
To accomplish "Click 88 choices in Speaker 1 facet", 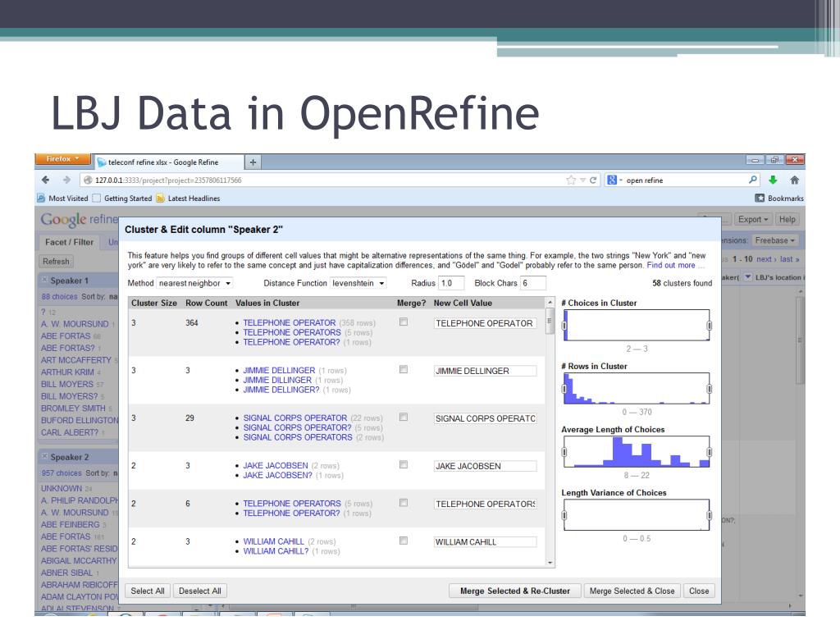I will (59, 296).
